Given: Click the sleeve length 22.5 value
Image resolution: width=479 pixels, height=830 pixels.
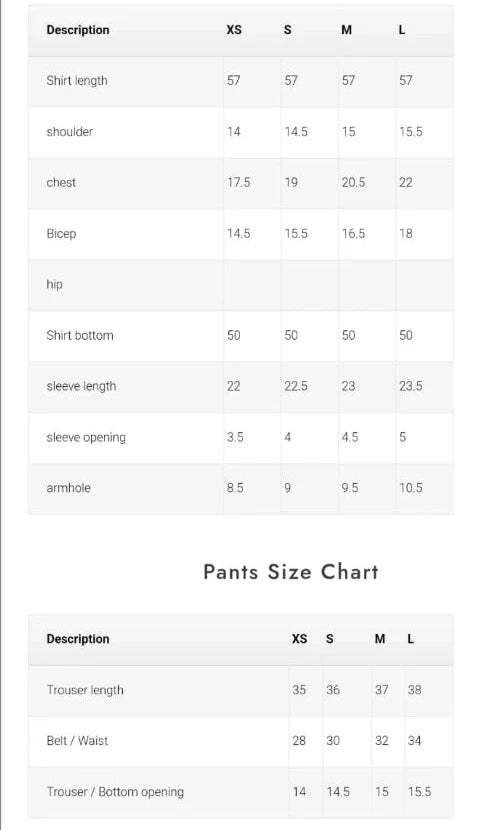Looking at the screenshot, I should coord(296,386).
